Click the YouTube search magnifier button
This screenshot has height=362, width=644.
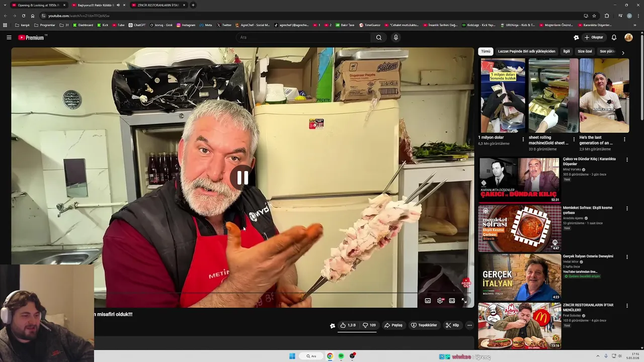pos(379,37)
